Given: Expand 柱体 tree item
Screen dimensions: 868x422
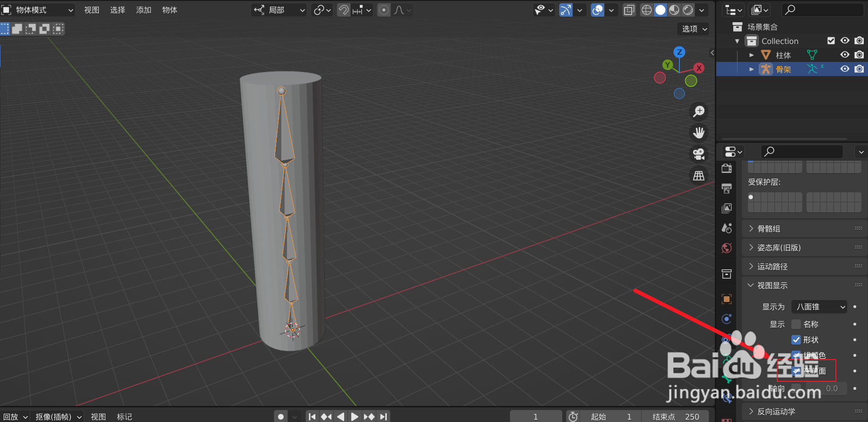Looking at the screenshot, I should pyautogui.click(x=752, y=55).
